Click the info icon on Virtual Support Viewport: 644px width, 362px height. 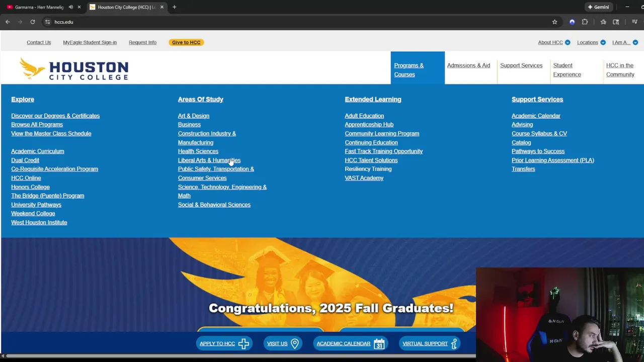[x=454, y=343]
